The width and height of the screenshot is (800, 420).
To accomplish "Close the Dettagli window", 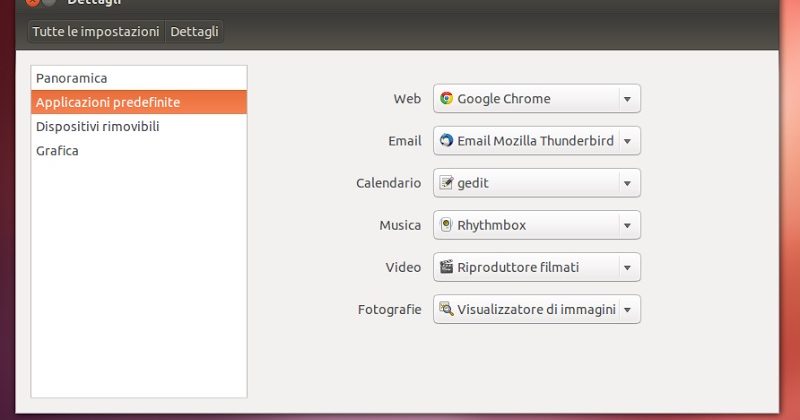I will 32,2.
